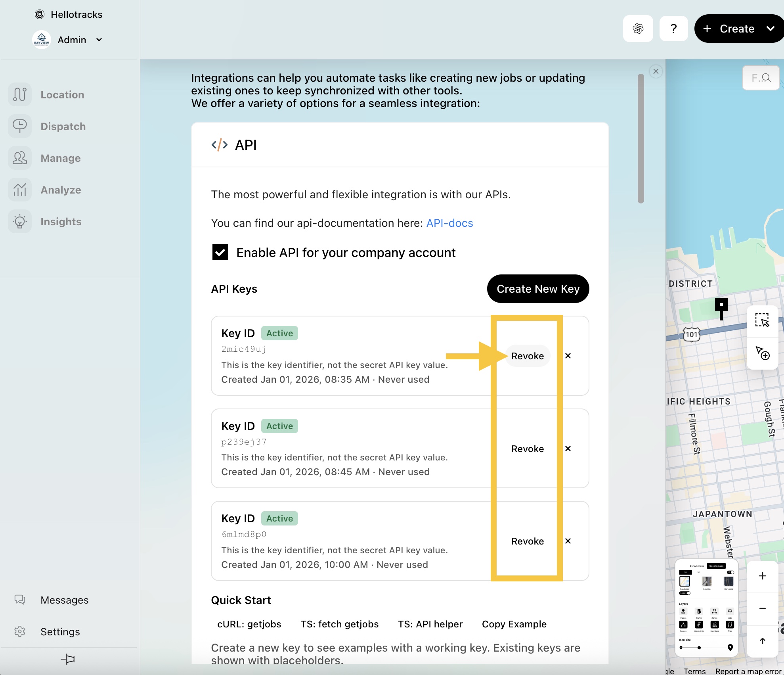Click the Create New Key button

[538, 289]
